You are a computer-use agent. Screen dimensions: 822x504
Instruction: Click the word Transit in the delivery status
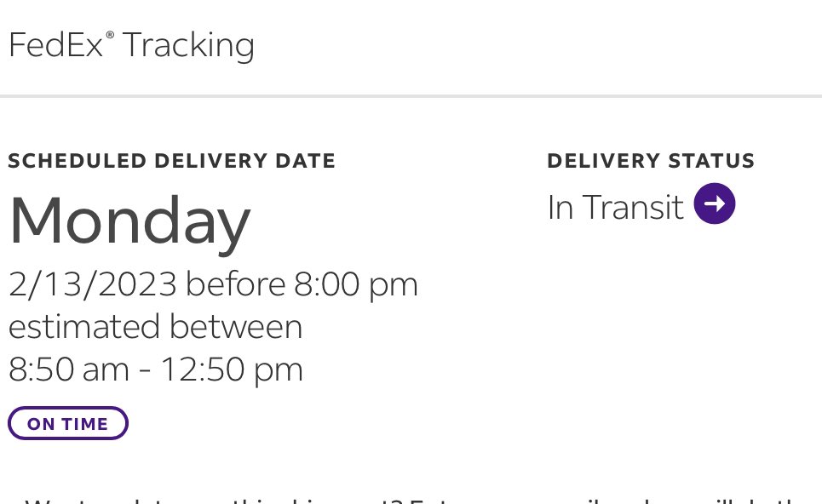click(x=633, y=207)
